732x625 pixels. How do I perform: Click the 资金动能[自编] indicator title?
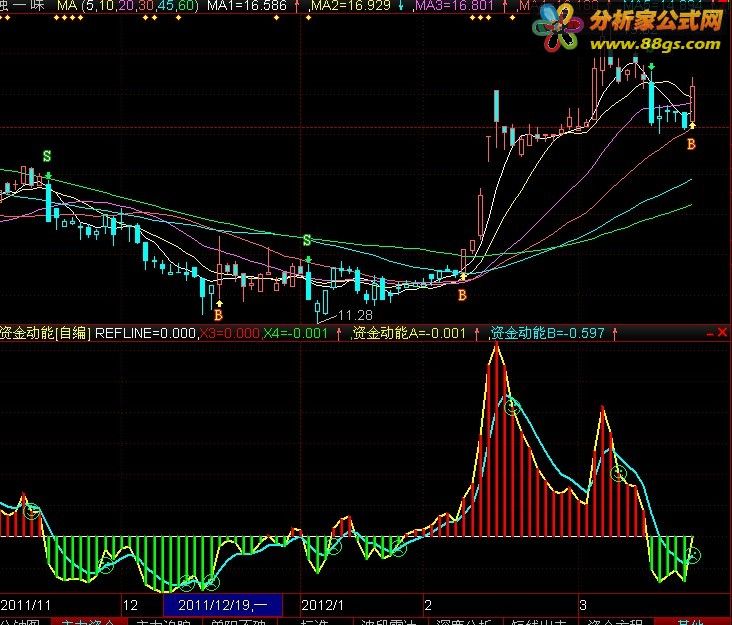click(x=45, y=333)
